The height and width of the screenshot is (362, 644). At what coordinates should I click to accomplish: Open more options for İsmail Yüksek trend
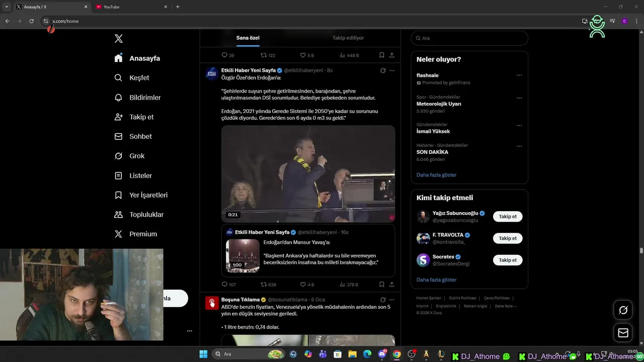(519, 126)
